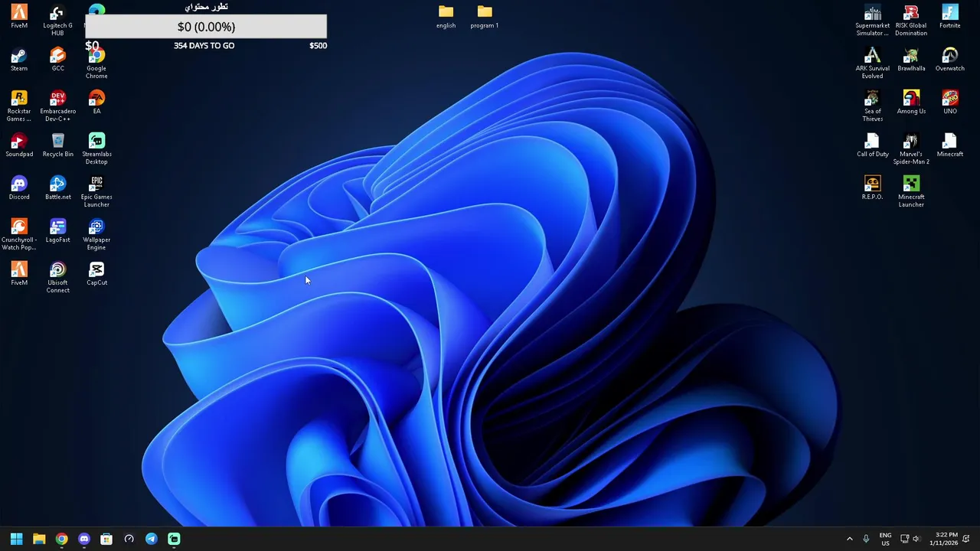Open Microsoft Store from the taskbar
The width and height of the screenshot is (980, 551).
coord(106,539)
